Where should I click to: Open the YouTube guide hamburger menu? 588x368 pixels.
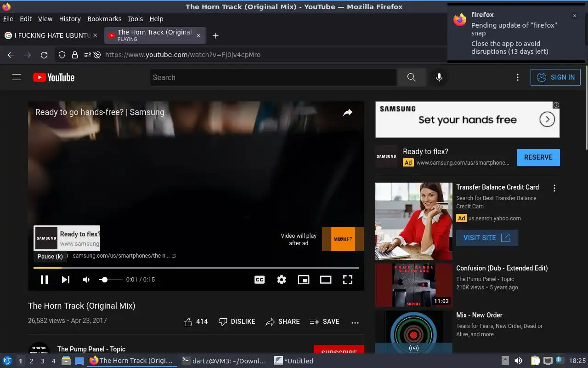coord(17,77)
